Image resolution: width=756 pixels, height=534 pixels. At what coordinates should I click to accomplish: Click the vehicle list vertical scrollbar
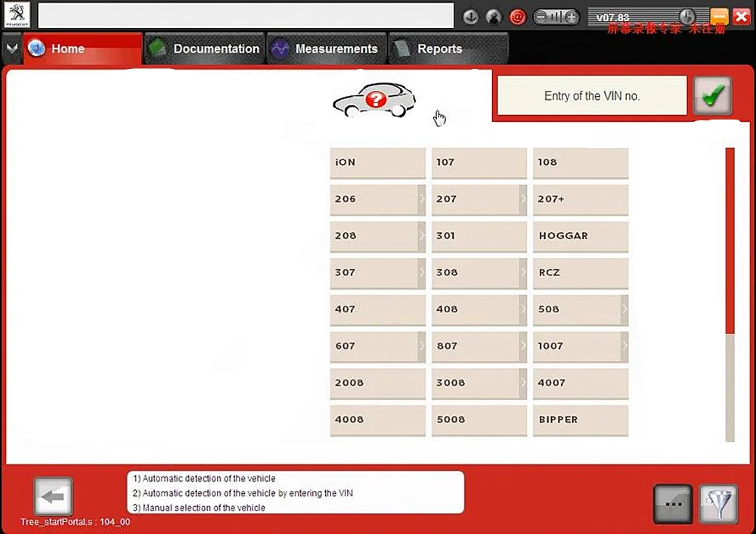[x=730, y=294]
